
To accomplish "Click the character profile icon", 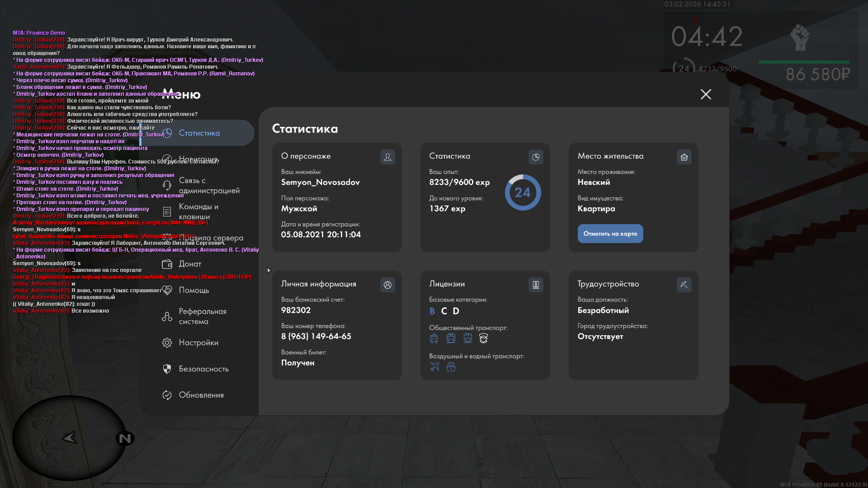I will tap(387, 157).
